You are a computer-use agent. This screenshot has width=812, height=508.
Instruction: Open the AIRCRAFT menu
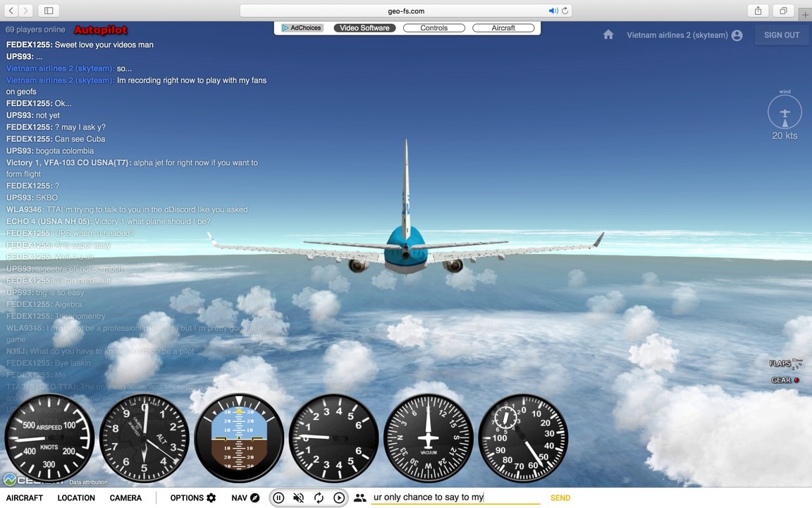pos(25,497)
